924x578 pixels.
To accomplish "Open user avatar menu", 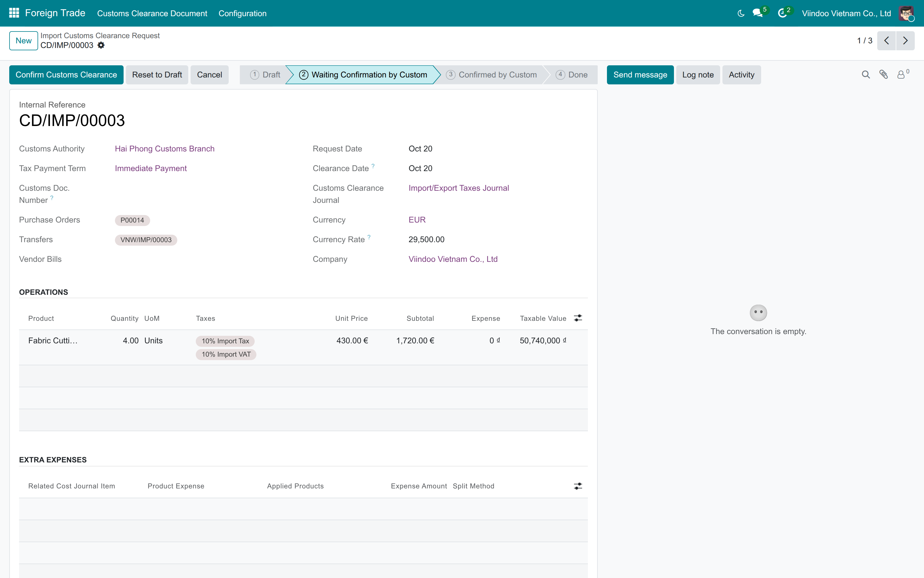I will [x=906, y=13].
